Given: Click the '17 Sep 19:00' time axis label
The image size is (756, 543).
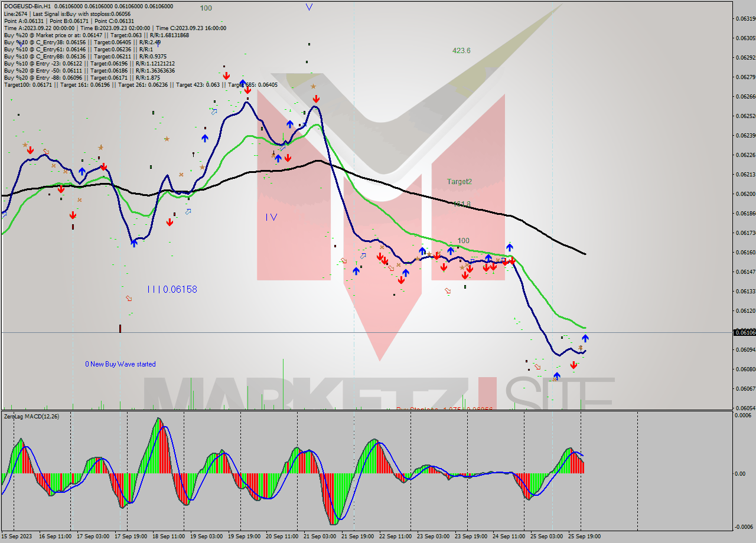Looking at the screenshot, I should [x=131, y=536].
